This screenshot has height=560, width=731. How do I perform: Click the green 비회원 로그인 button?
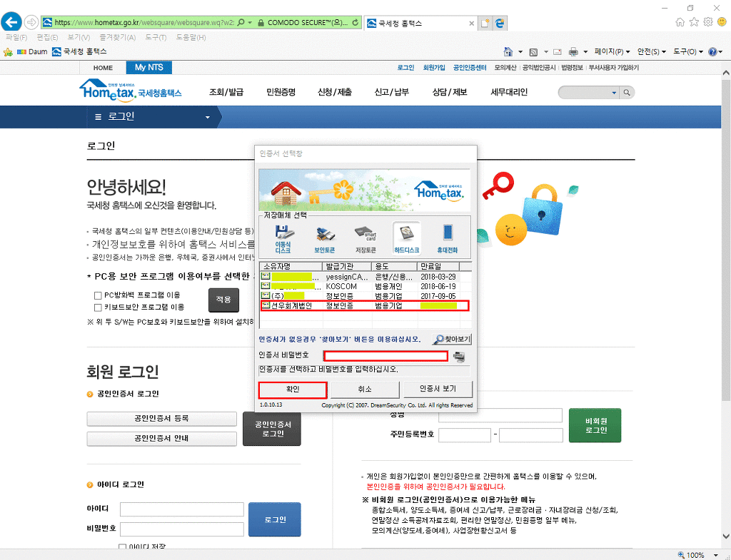coord(595,425)
